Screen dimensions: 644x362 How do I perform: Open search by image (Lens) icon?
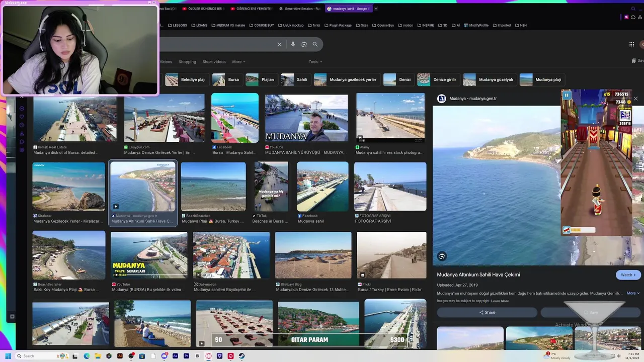tap(304, 44)
